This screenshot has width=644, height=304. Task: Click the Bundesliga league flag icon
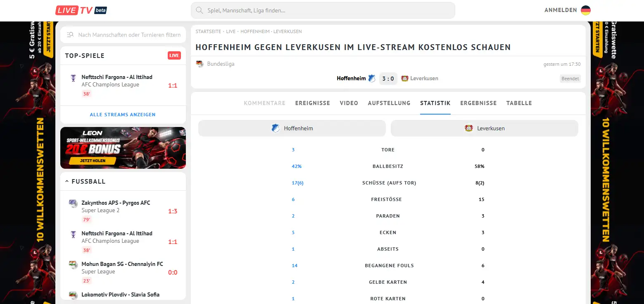(200, 64)
